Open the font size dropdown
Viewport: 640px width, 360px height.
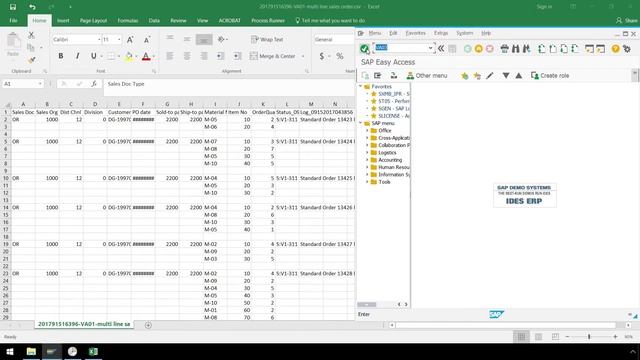[x=119, y=40]
